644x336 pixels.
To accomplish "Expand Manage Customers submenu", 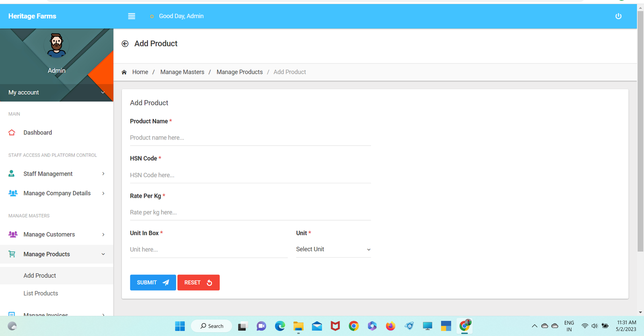I will tap(56, 234).
